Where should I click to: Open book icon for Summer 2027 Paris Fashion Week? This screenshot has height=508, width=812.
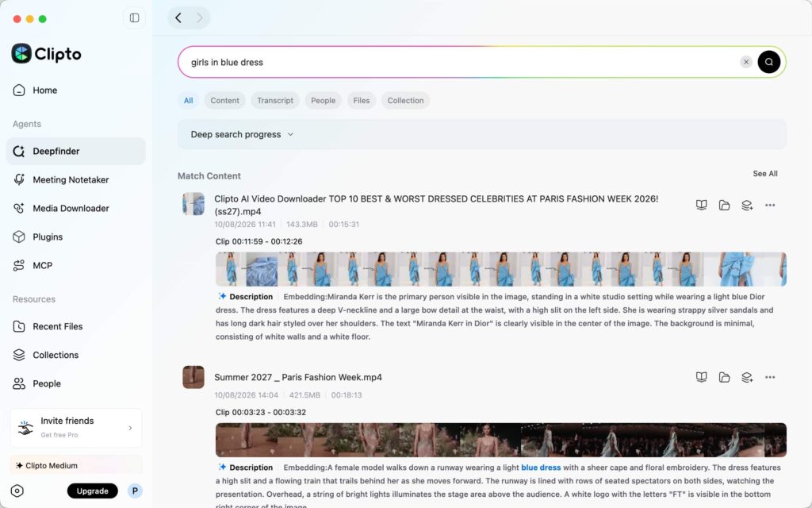click(701, 377)
